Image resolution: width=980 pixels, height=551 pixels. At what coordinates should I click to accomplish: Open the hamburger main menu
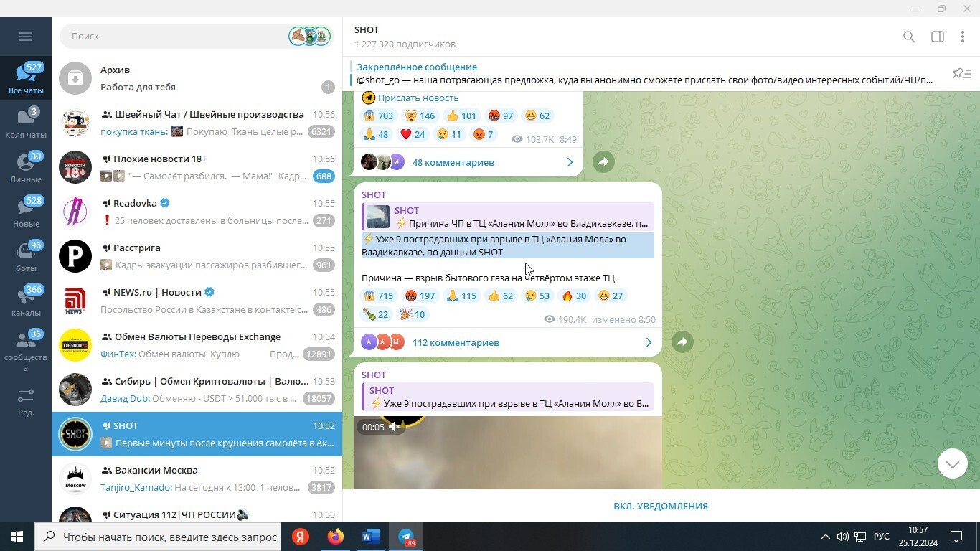coord(26,37)
